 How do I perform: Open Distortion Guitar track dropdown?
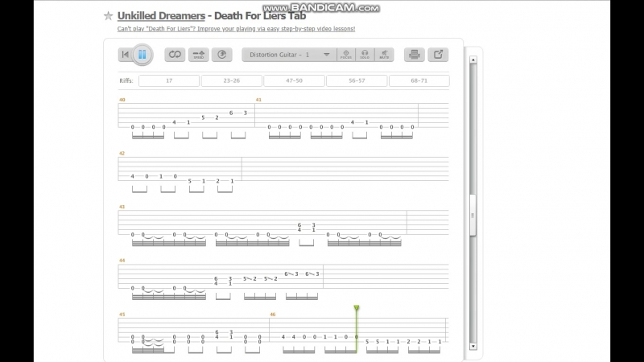click(289, 55)
